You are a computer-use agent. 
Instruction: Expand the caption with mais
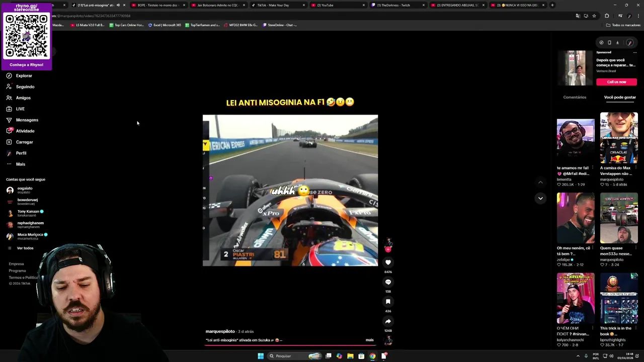[370, 340]
